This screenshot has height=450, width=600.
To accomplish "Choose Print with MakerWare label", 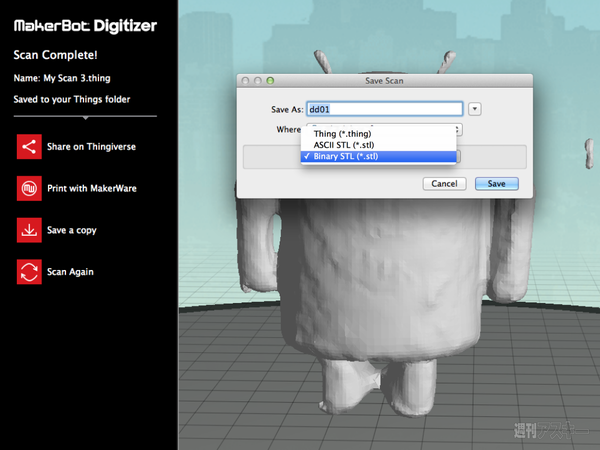I will [92, 188].
